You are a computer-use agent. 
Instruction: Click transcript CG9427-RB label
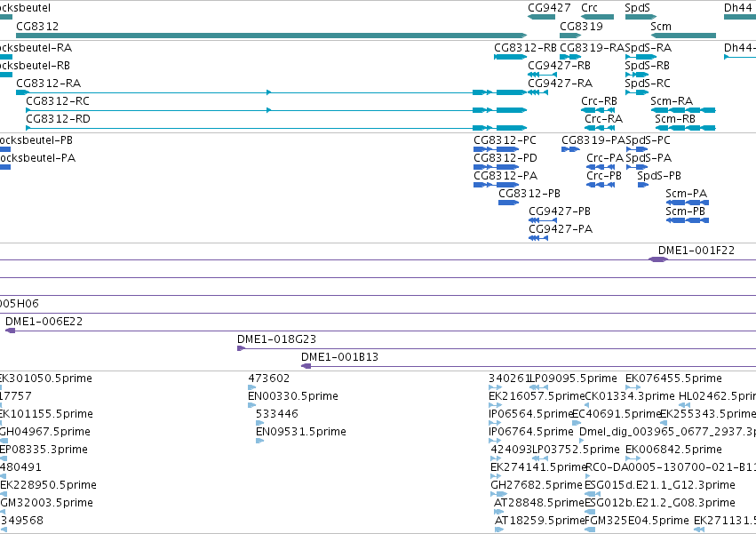click(560, 65)
